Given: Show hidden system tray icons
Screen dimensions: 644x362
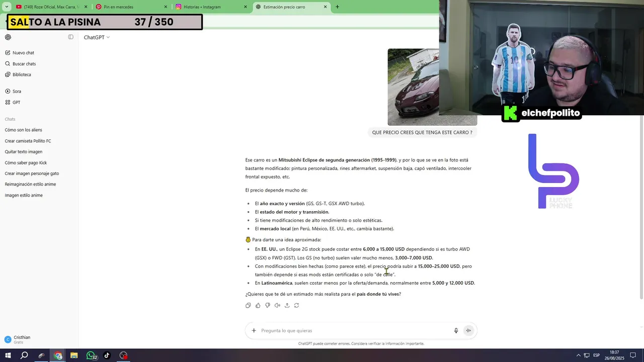Looking at the screenshot, I should click(x=578, y=355).
